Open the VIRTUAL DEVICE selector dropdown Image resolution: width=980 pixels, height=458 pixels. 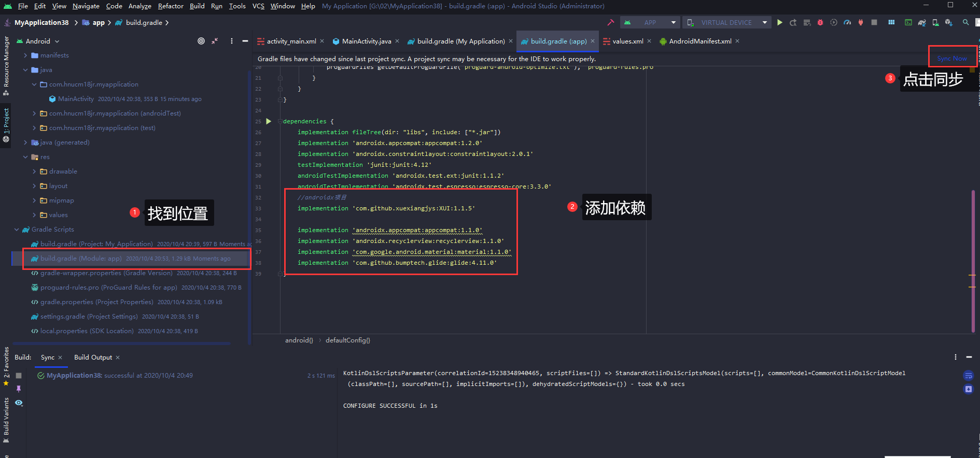pos(726,22)
